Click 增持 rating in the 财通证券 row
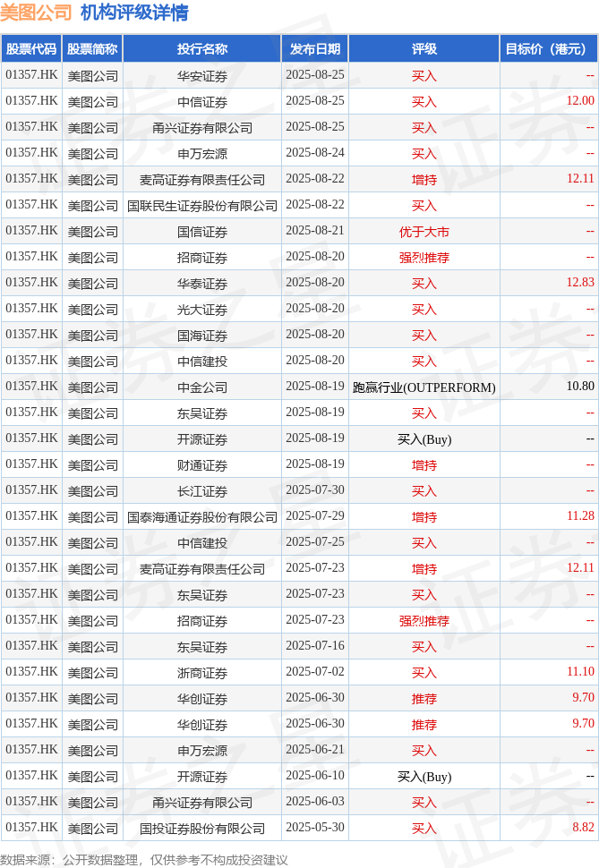The height and width of the screenshot is (868, 599). point(424,465)
